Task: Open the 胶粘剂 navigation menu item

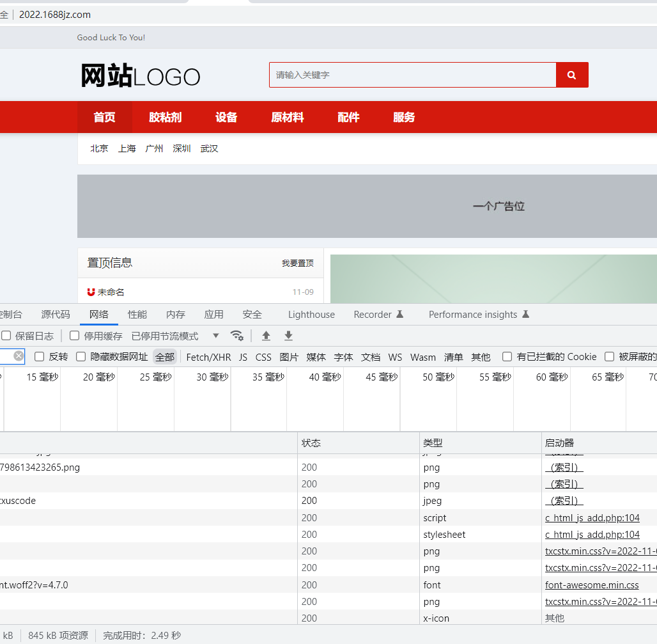Action: (165, 117)
